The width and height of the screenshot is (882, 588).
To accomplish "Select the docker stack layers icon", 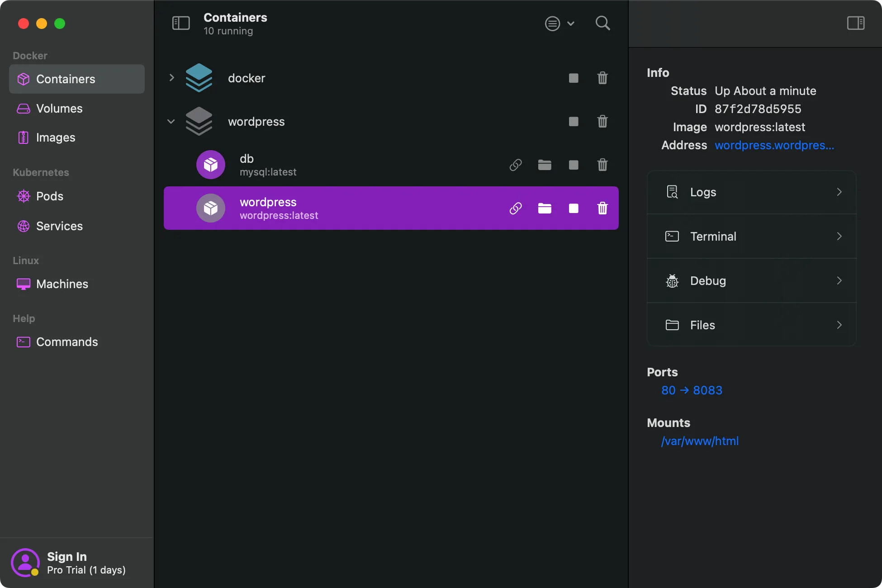I will pos(199,78).
